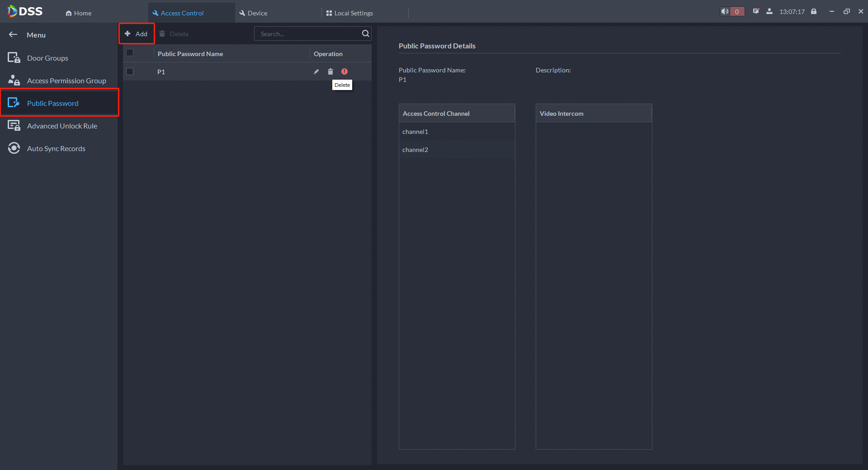Toggle the select-all checkbox in table header
Viewport: 868px width, 470px height.
coord(130,53)
